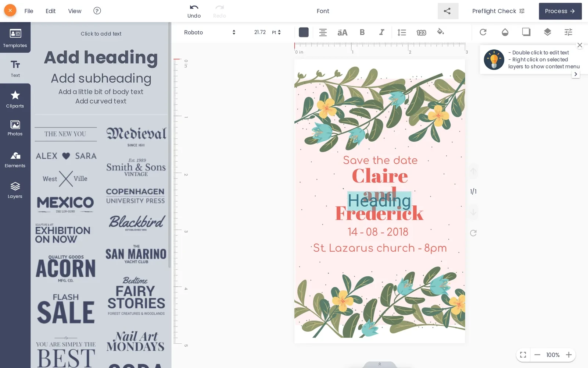
Task: Expand the bottom panel chevron
Action: 380,364
